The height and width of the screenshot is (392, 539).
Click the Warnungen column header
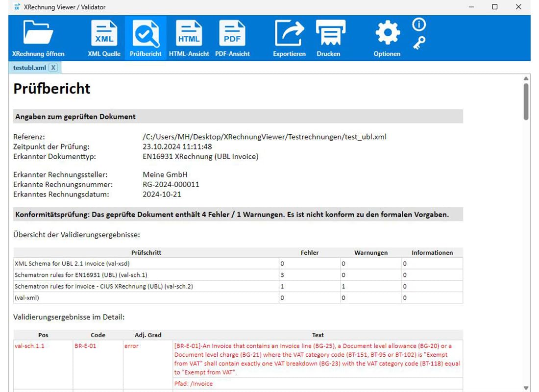tap(371, 253)
